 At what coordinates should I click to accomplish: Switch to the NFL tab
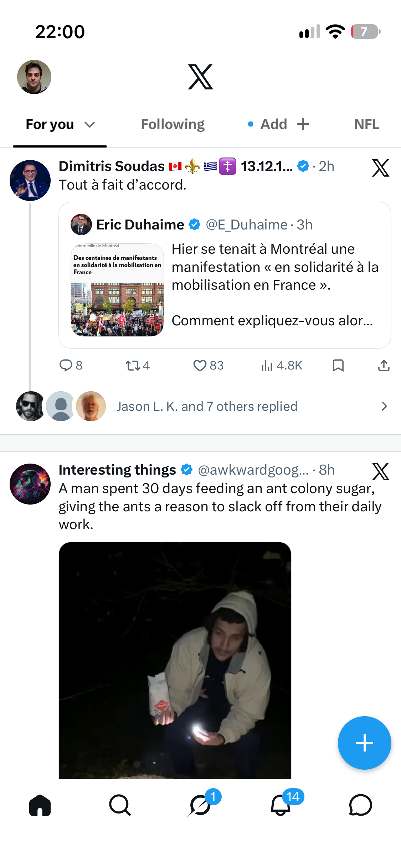tap(366, 124)
